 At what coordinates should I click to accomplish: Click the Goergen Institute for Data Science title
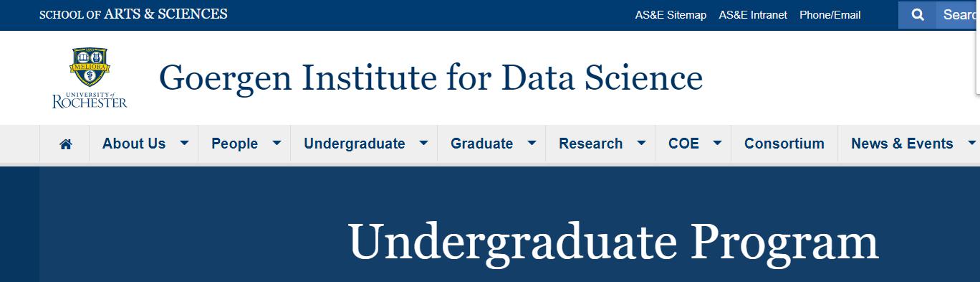pyautogui.click(x=431, y=77)
